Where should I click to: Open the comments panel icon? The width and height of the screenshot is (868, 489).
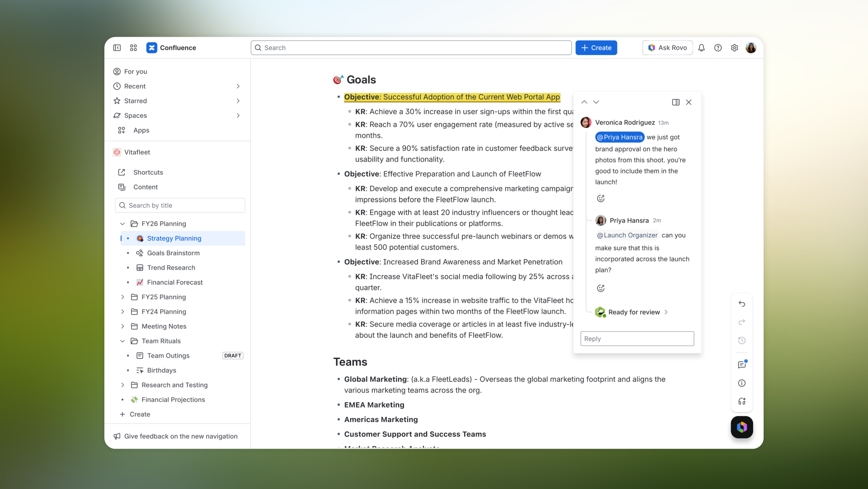(x=742, y=364)
